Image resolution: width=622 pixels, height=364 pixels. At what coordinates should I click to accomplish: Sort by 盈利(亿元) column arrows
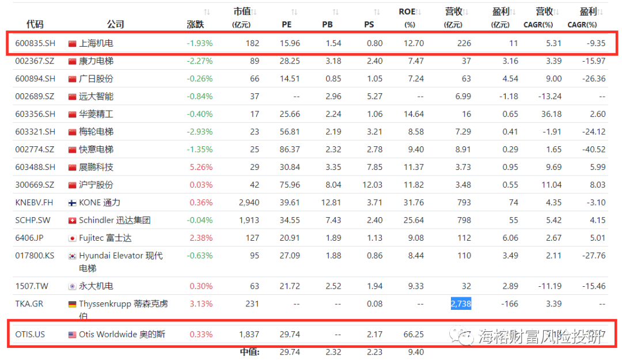pos(513,12)
